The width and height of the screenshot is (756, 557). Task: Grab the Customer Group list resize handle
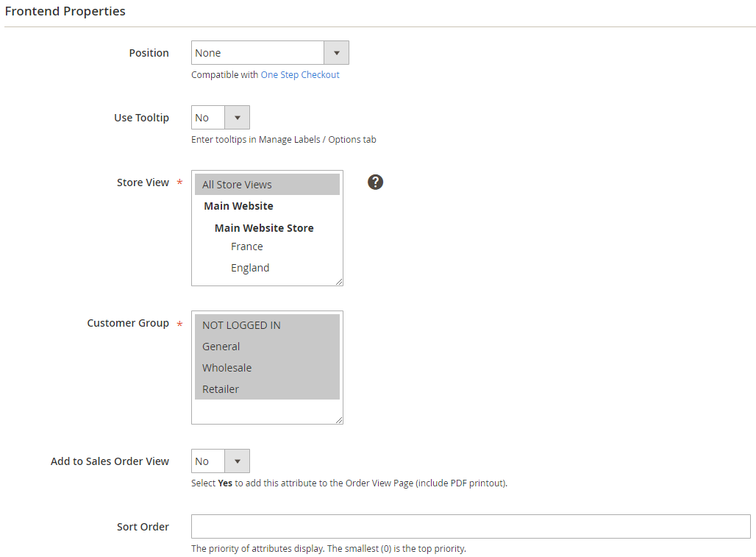click(340, 420)
